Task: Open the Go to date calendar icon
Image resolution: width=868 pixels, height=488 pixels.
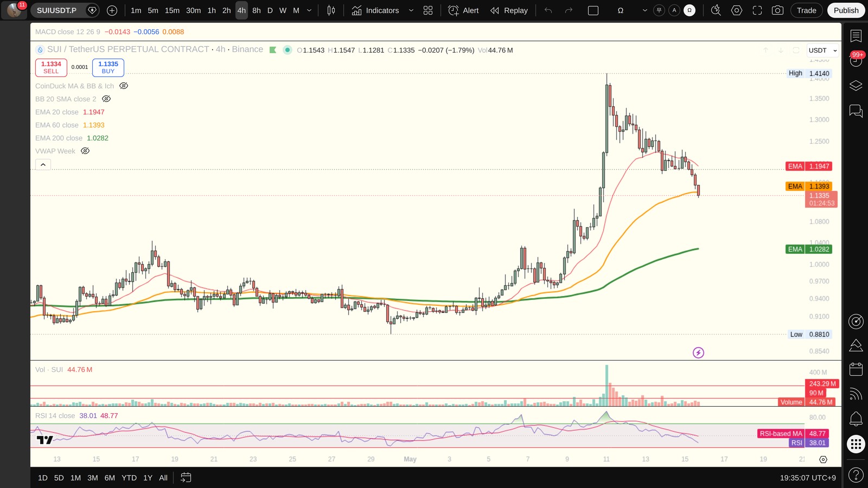Action: click(186, 478)
